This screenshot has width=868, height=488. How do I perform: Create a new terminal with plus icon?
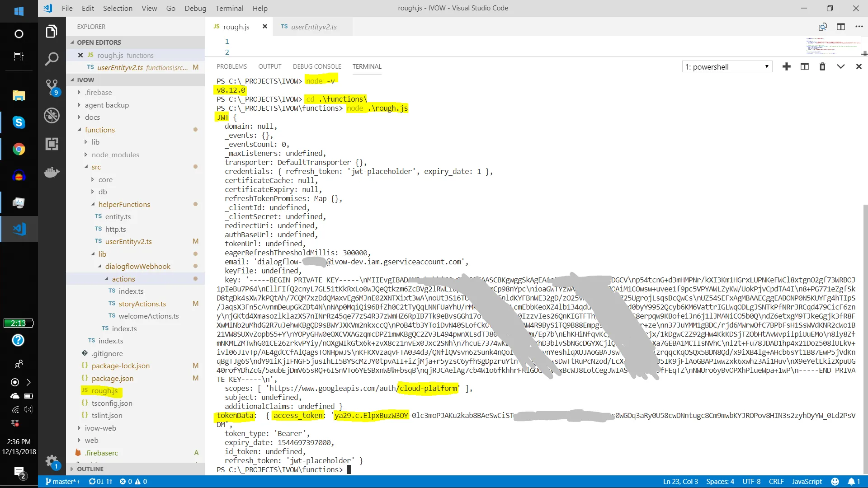pyautogui.click(x=787, y=66)
